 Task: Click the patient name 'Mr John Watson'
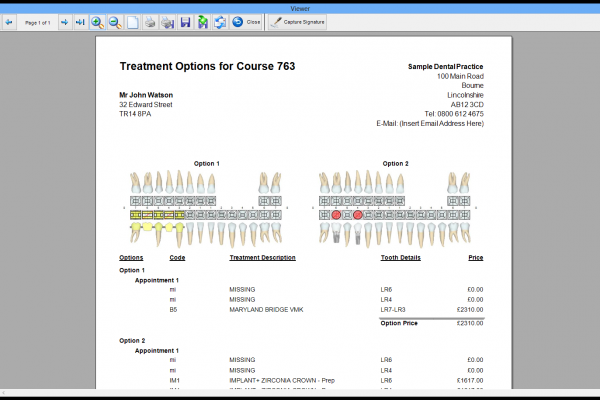(146, 95)
